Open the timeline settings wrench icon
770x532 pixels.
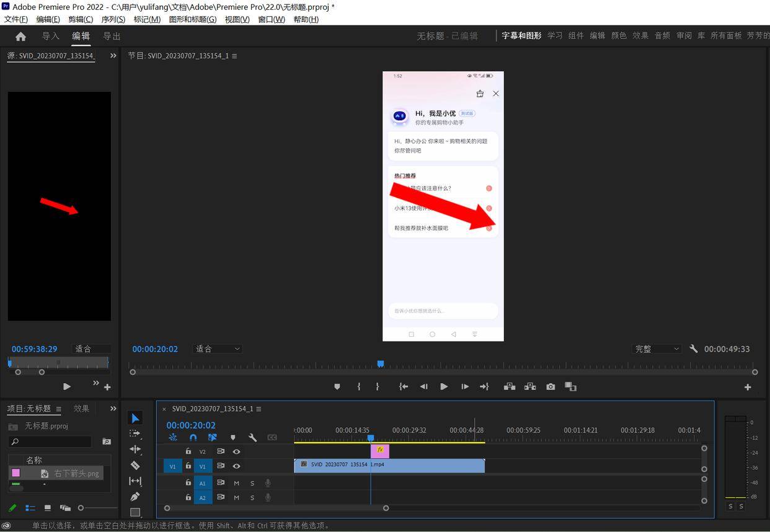point(253,437)
